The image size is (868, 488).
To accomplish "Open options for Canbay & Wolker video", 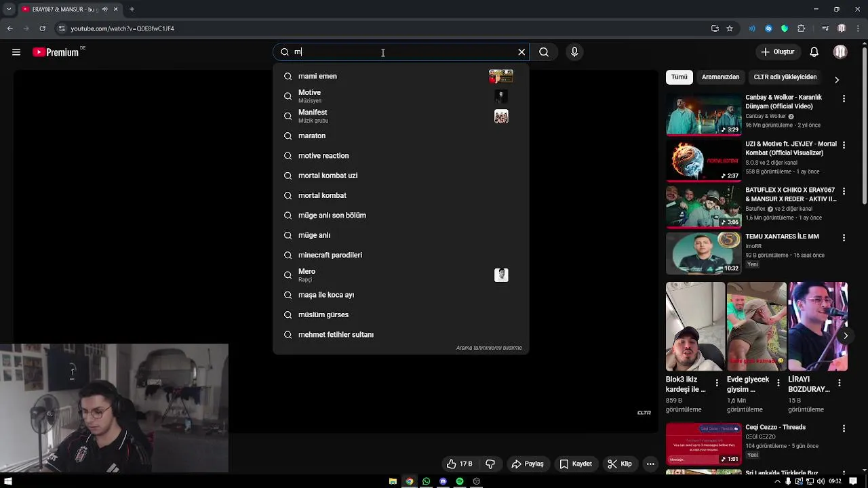I will [x=844, y=99].
